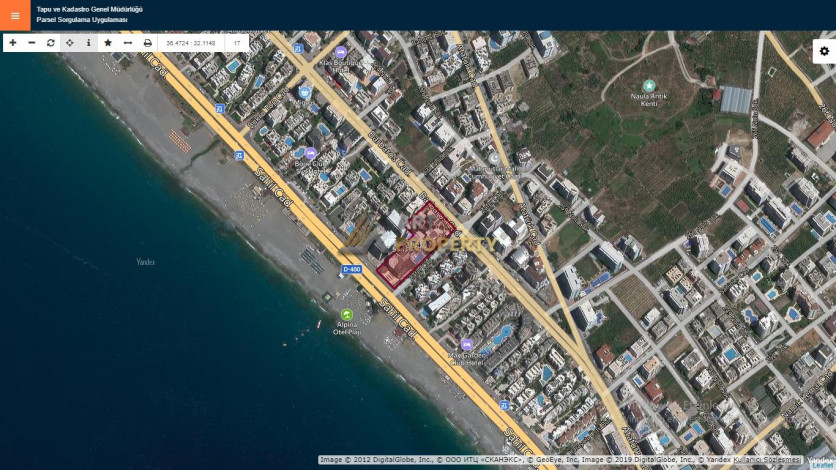The image size is (836, 470).
Task: Select the distance measure tool
Action: click(128, 43)
